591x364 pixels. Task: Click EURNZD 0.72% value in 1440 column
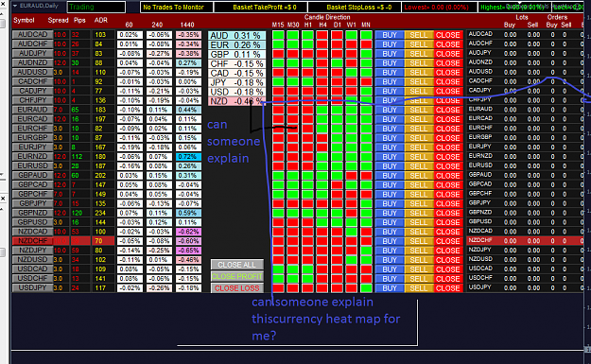tap(188, 157)
